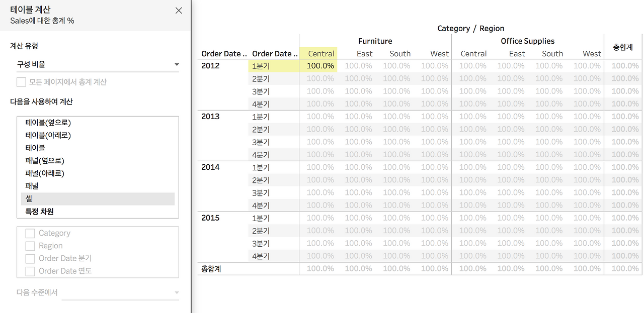Enable Order Date 분기 checkbox

coord(30,258)
